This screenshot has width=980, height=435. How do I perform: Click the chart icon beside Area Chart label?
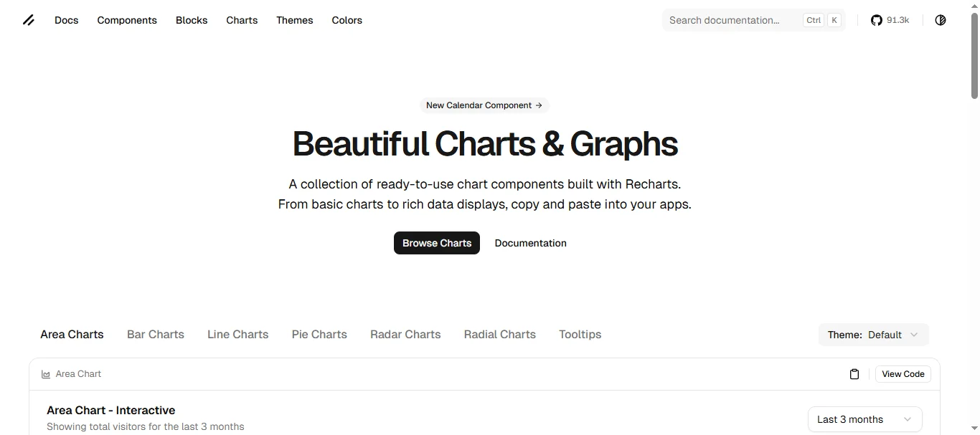click(x=44, y=373)
